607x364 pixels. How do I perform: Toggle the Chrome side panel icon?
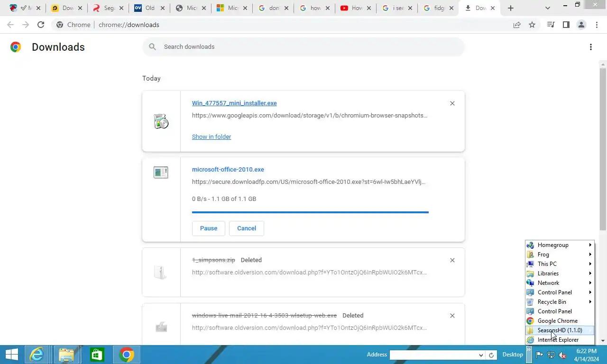[x=566, y=25]
